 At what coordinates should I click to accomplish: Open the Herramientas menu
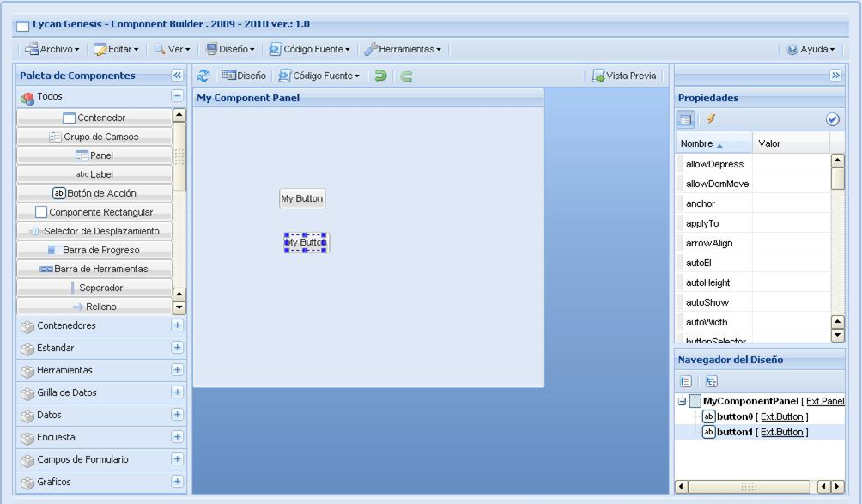click(403, 49)
